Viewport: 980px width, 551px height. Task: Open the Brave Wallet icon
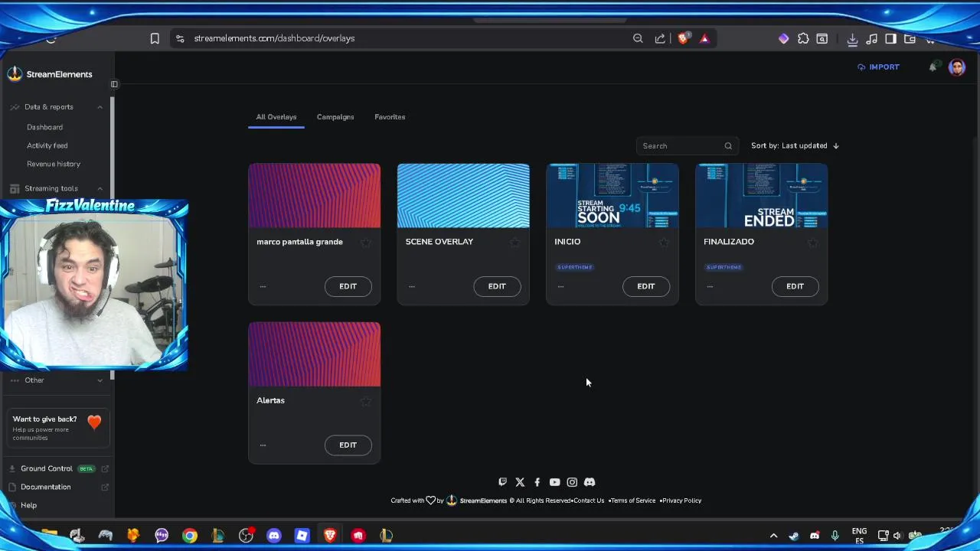910,38
